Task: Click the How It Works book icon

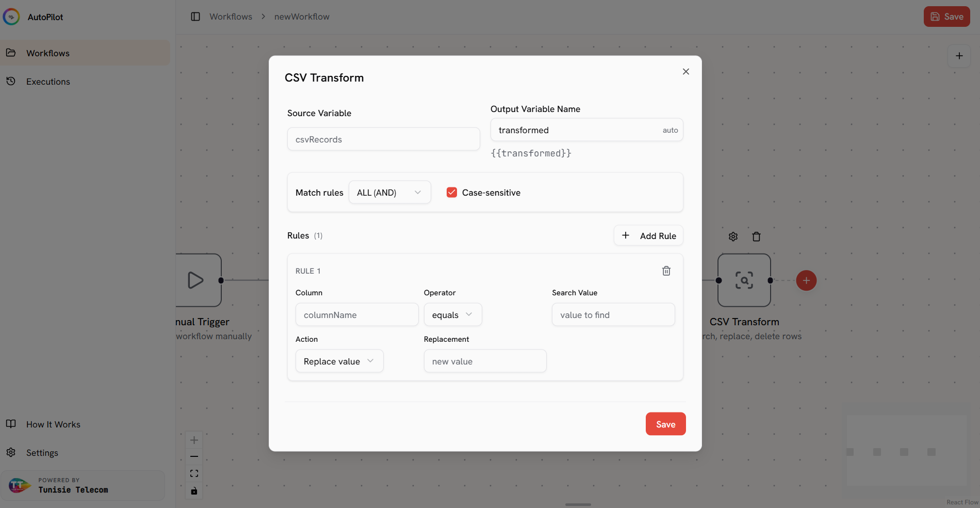Action: pos(11,424)
